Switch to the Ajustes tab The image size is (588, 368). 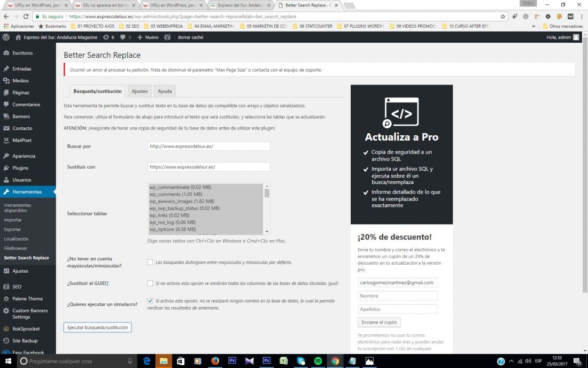[140, 91]
